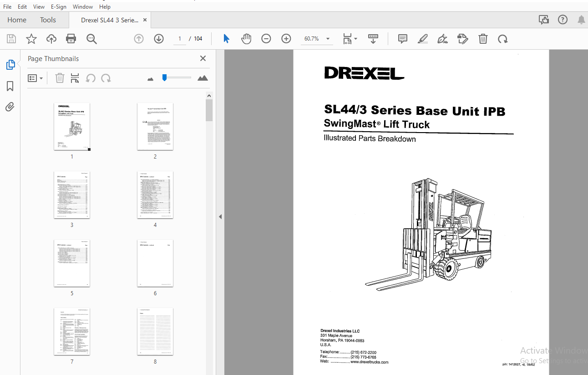Click the "Illustrated Parts Breakdown" subtitle text

370,139
